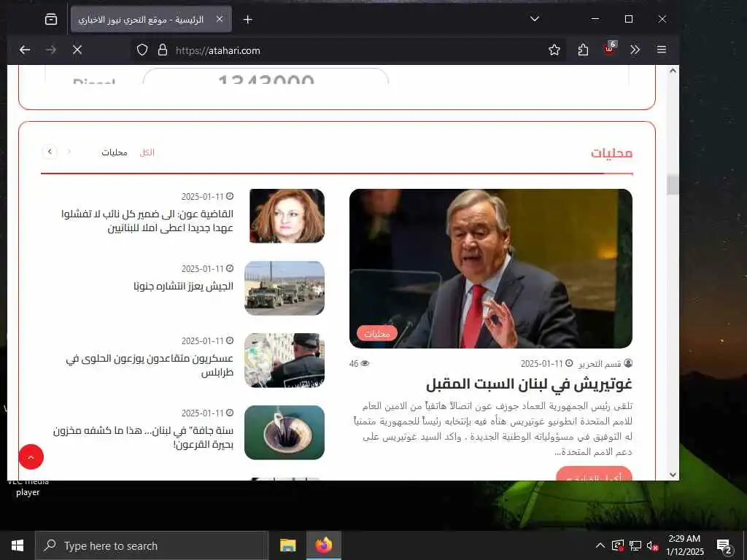Click the muted volume tray icon

tap(653, 545)
